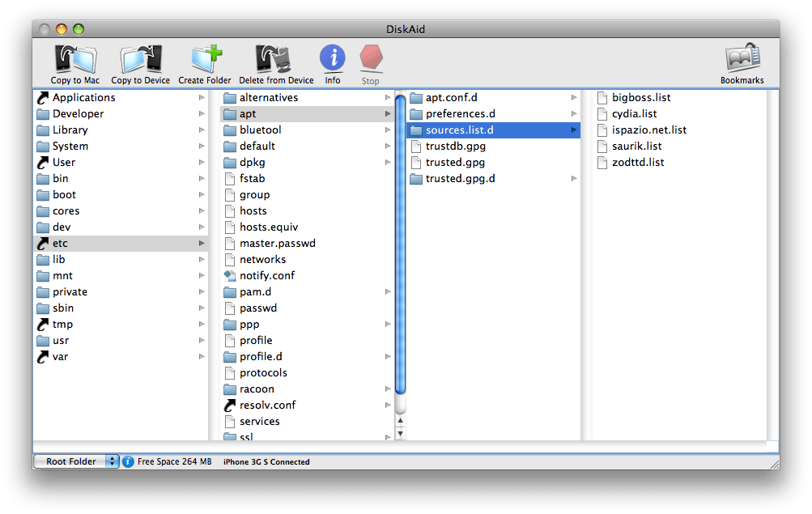Click the cydia.list file icon
The image size is (812, 514).
click(x=602, y=114)
